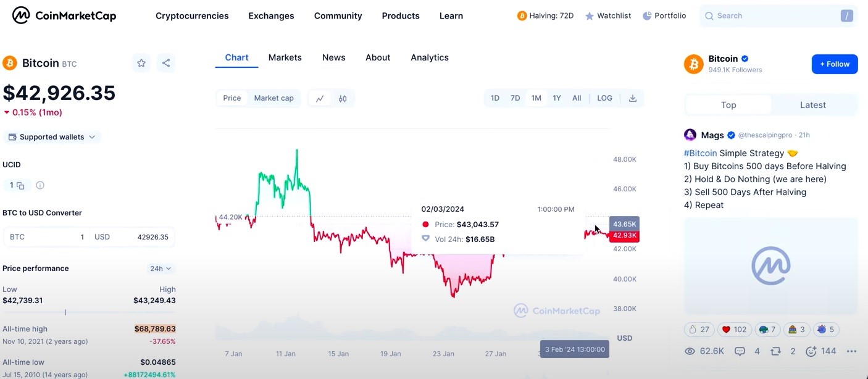Open the retweet icon on Mags post
The image size is (868, 379).
click(x=775, y=351)
